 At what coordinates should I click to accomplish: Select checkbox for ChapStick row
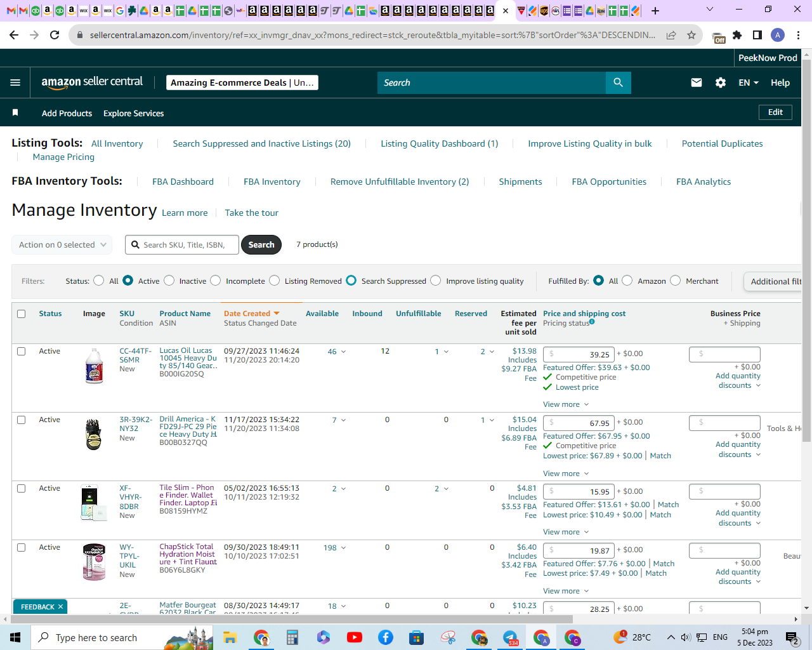pyautogui.click(x=22, y=547)
